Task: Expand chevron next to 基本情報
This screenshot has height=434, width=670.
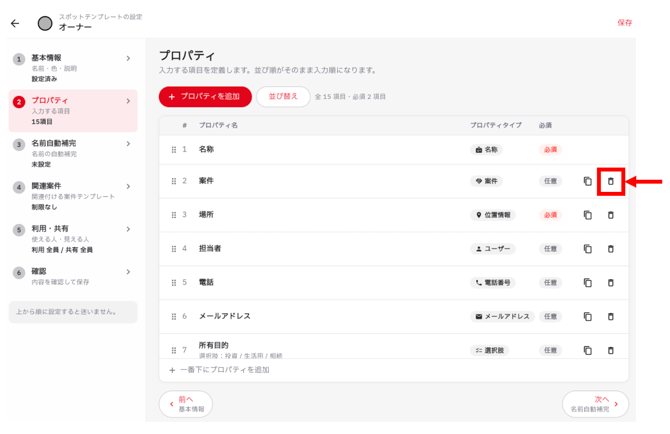Action: tap(128, 58)
